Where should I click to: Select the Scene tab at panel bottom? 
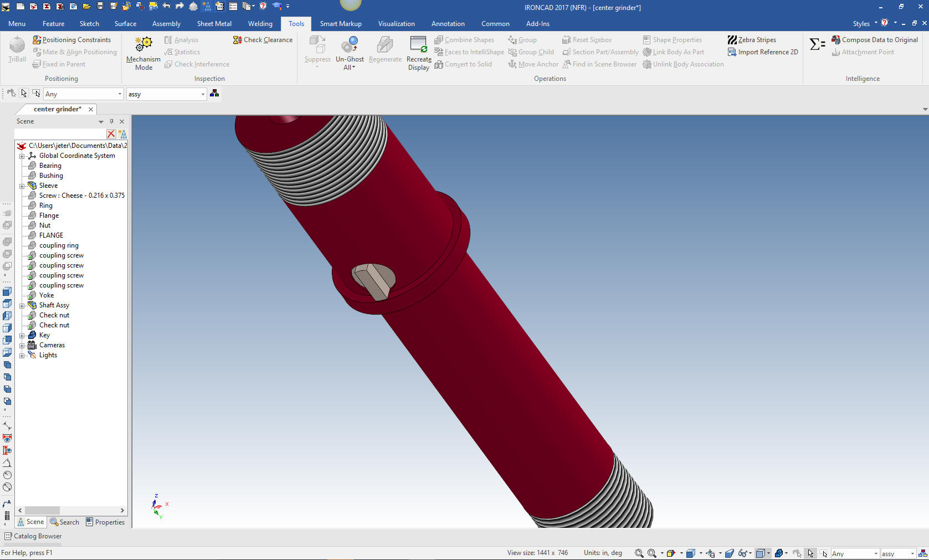point(30,522)
